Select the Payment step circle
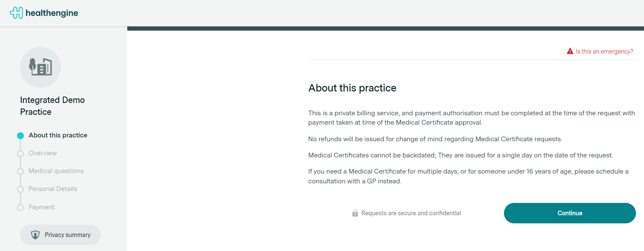 click(x=20, y=208)
